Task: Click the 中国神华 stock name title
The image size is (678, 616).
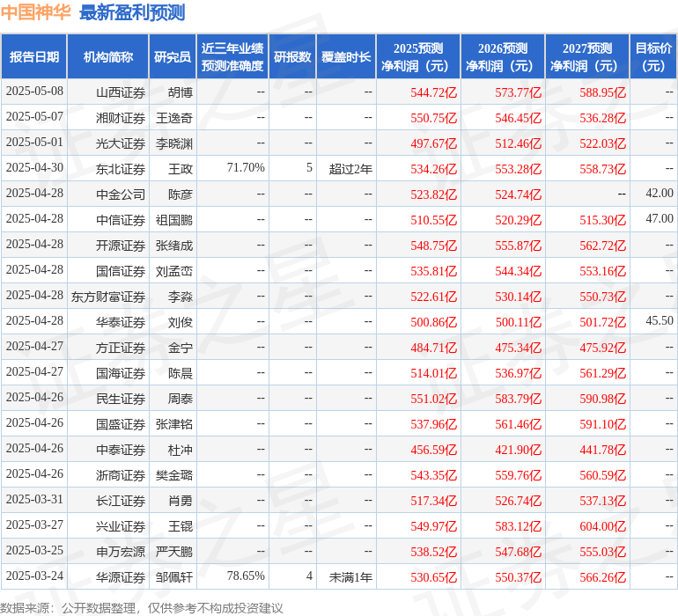Action: click(x=36, y=12)
